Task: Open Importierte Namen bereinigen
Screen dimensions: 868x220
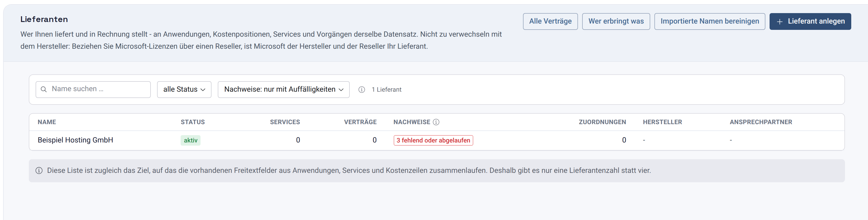Action: [x=709, y=21]
